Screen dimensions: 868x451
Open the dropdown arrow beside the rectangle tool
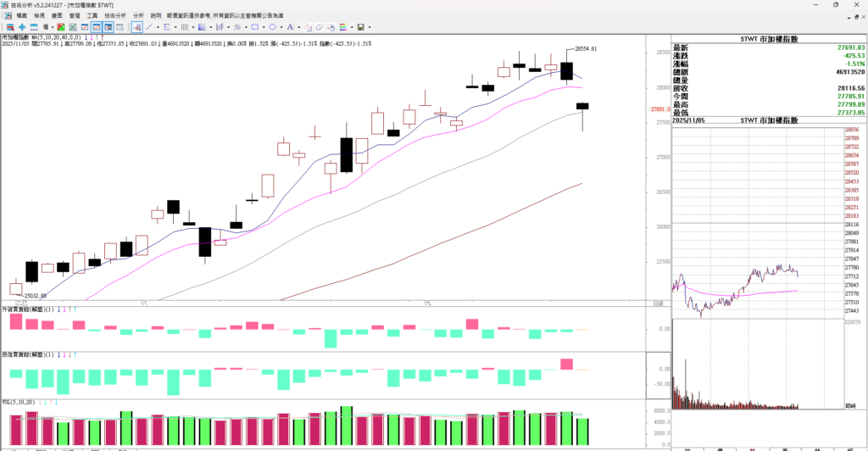264,27
